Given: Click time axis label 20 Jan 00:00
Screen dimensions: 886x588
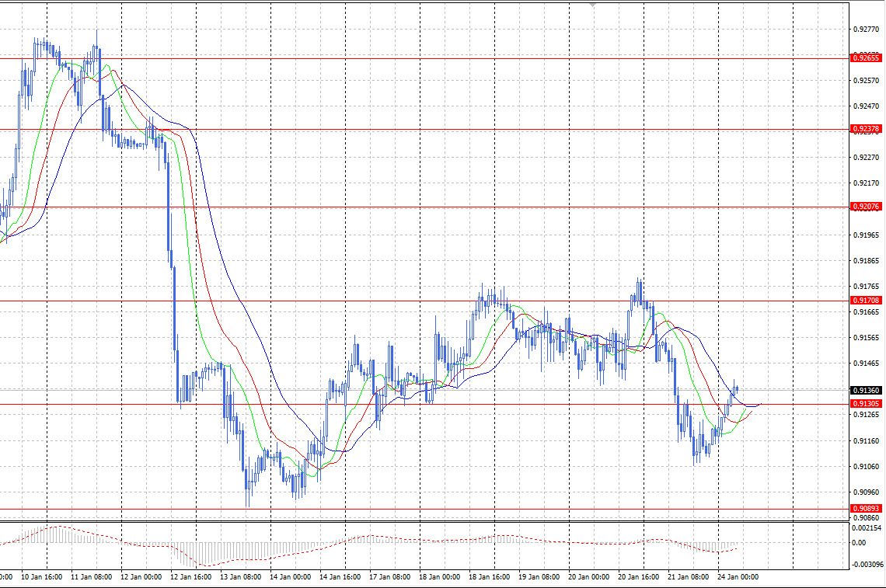Looking at the screenshot, I should (588, 577).
